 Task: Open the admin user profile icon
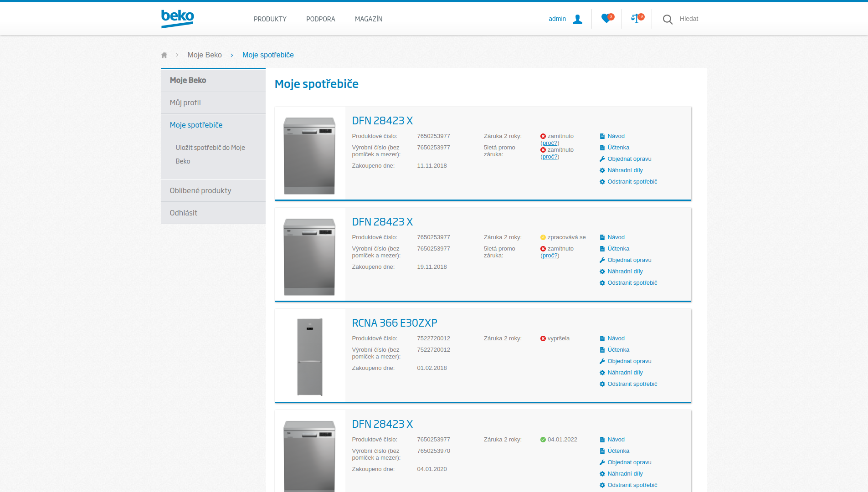tap(577, 19)
